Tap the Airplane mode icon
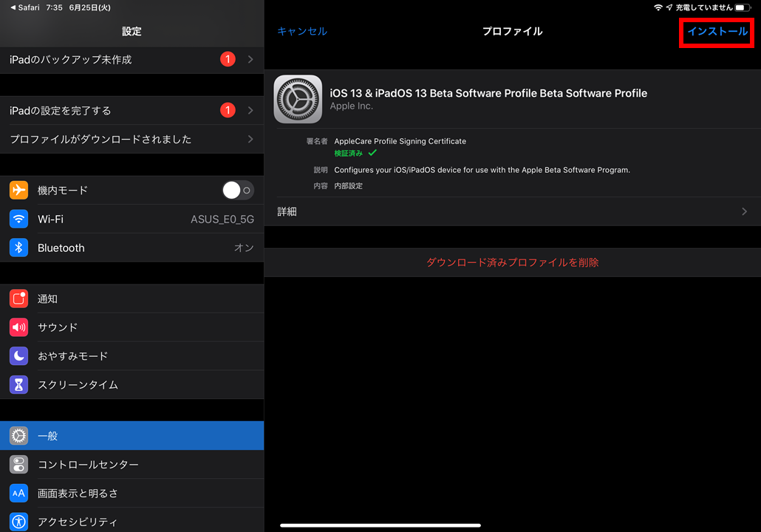Viewport: 761px width, 532px height. (18, 190)
